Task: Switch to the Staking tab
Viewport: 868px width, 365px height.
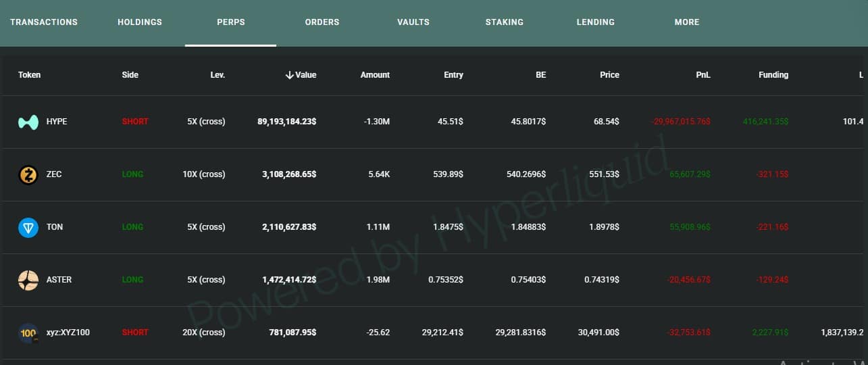Action: (x=505, y=22)
